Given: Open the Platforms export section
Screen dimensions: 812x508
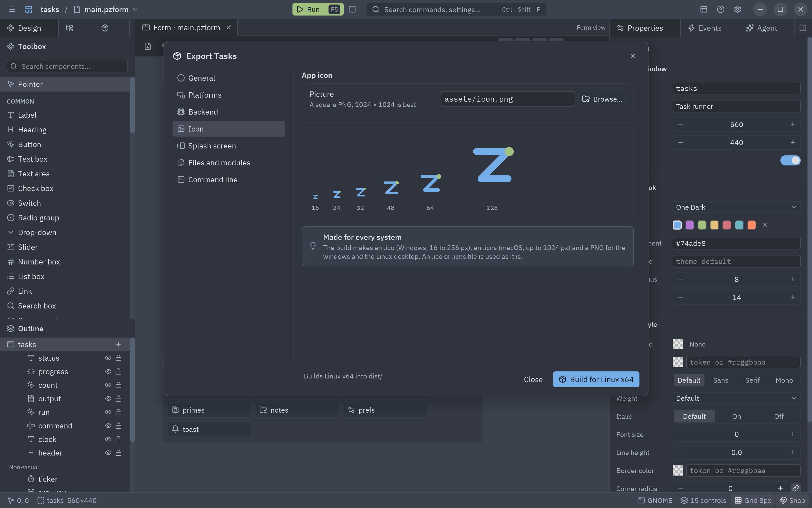Looking at the screenshot, I should (229, 95).
